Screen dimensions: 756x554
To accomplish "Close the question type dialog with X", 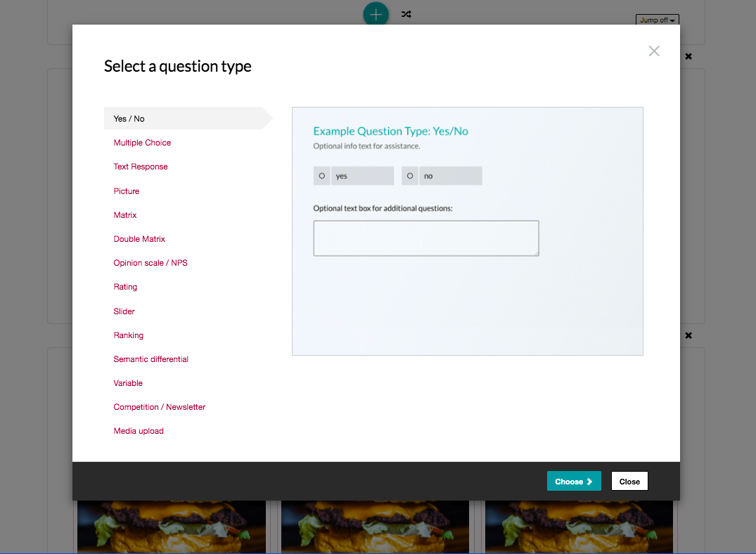I will 654,51.
